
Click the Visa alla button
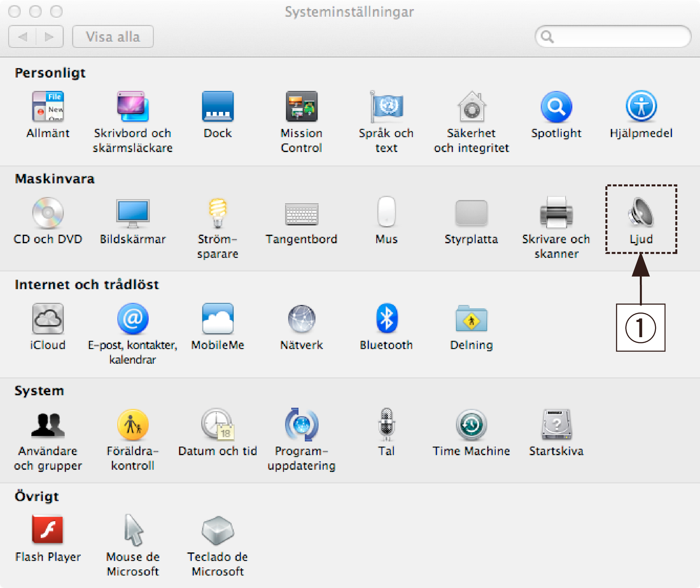(113, 37)
